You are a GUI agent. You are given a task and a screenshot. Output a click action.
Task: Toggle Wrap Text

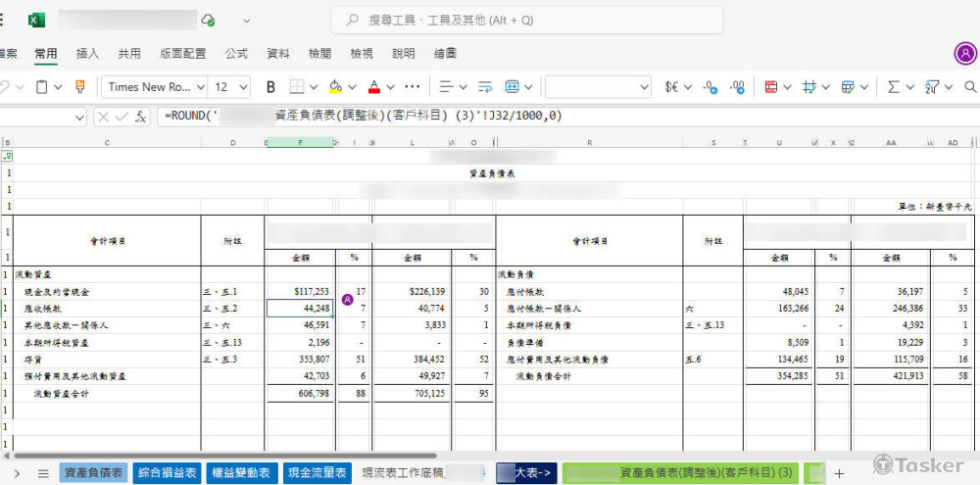(x=486, y=87)
